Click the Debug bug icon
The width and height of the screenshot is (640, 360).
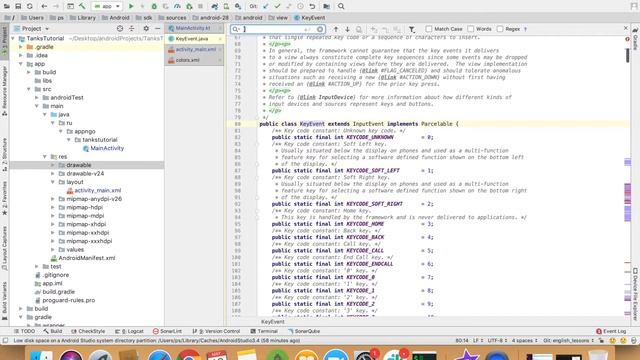pyautogui.click(x=154, y=6)
